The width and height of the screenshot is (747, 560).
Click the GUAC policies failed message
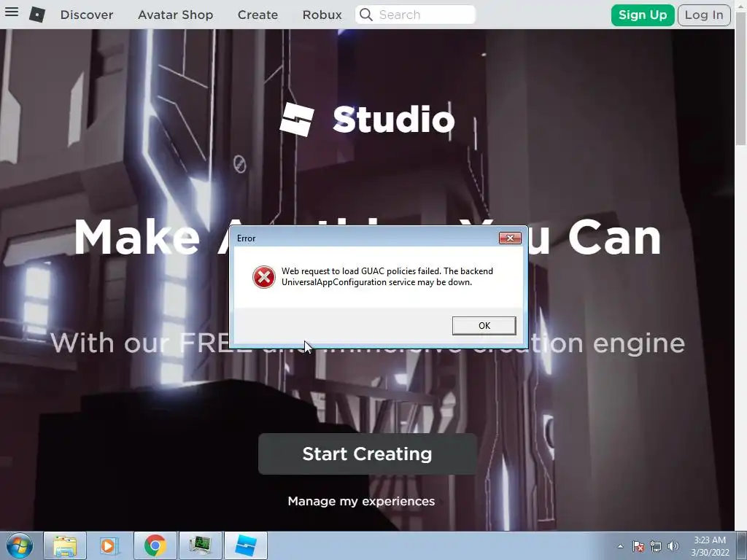(387, 276)
